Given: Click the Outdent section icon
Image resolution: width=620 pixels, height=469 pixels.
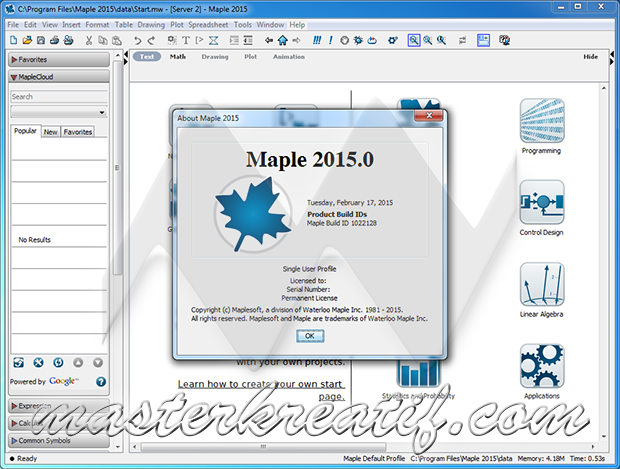Looking at the screenshot, I should 248,40.
